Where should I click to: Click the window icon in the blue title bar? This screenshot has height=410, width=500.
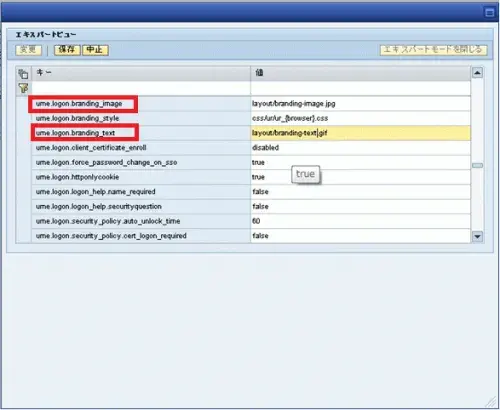coord(489,13)
